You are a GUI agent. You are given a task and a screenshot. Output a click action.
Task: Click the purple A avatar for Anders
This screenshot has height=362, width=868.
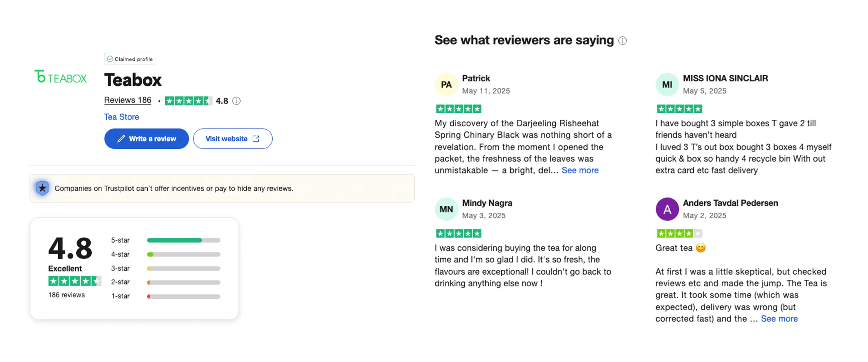(x=667, y=209)
